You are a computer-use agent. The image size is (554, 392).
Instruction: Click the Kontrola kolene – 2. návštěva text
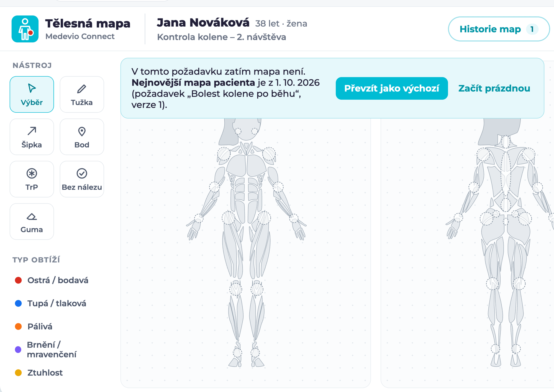tap(222, 37)
